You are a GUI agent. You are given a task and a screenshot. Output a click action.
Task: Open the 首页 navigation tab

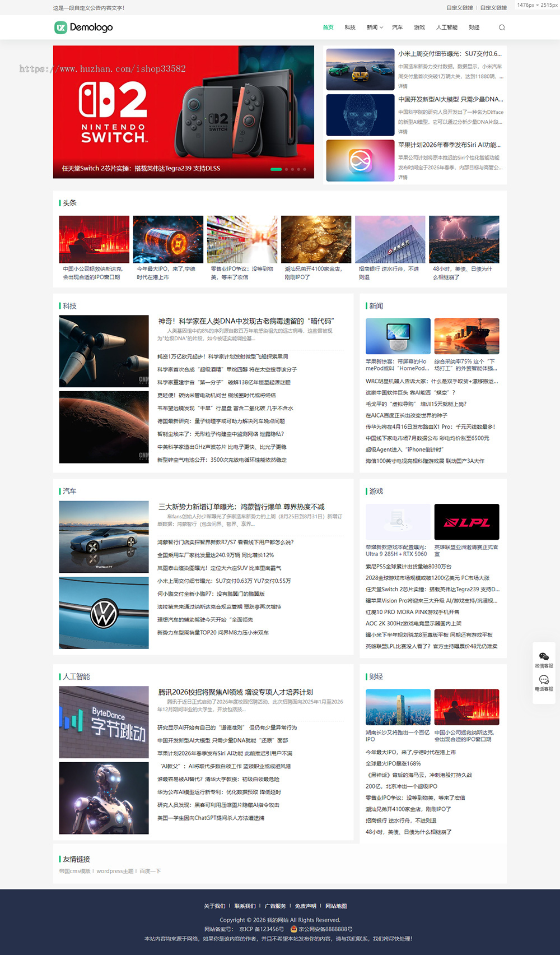(x=328, y=27)
